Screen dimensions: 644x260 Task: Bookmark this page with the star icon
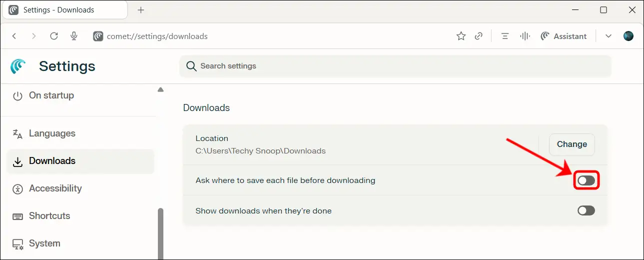point(461,36)
